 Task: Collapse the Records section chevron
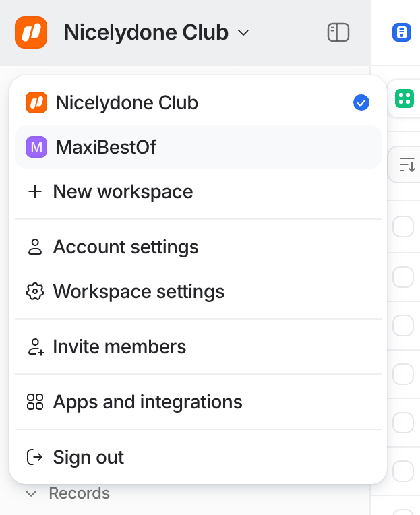point(31,494)
